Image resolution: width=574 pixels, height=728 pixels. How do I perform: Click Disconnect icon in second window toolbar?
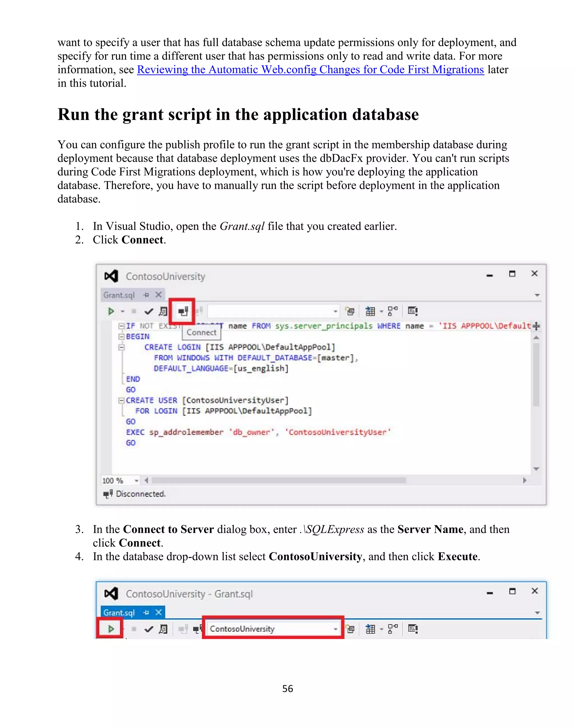198,628
